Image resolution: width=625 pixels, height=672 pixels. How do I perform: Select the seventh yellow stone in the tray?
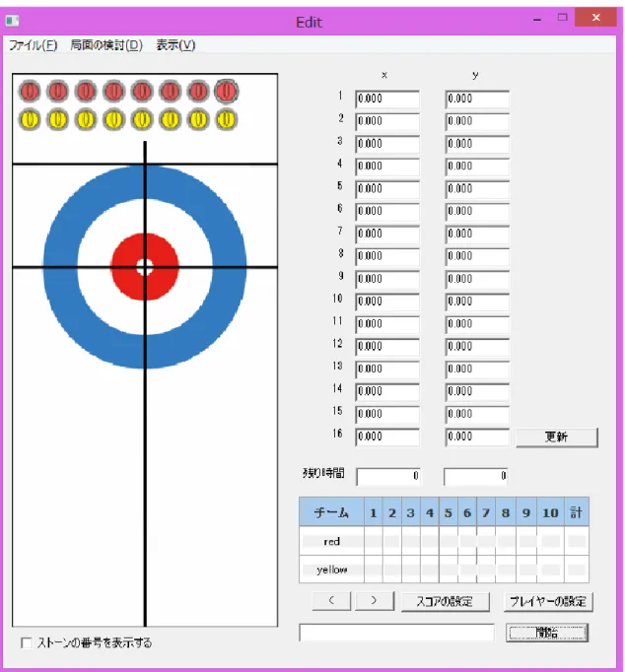click(x=198, y=120)
